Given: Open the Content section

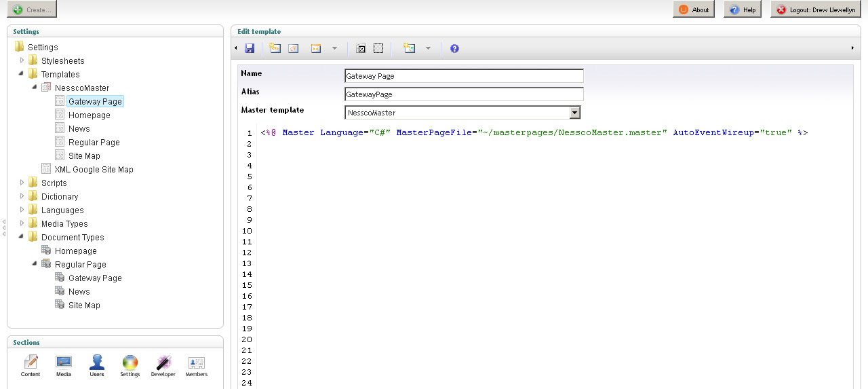Looking at the screenshot, I should (x=31, y=365).
